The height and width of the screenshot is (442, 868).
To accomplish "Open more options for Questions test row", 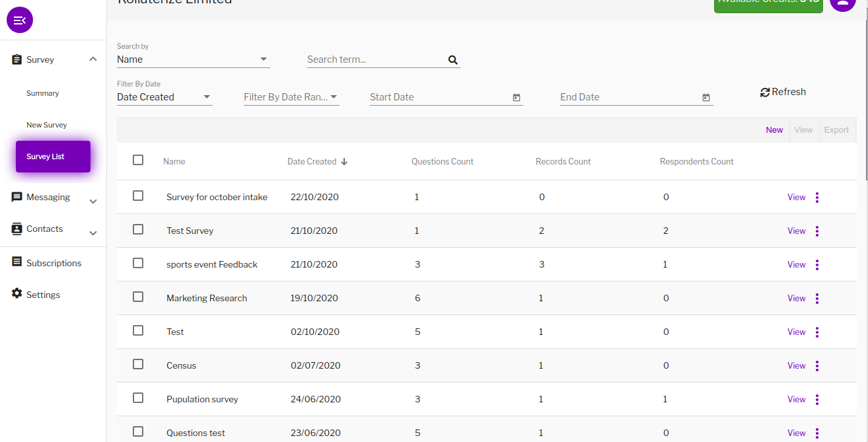I will (x=817, y=433).
